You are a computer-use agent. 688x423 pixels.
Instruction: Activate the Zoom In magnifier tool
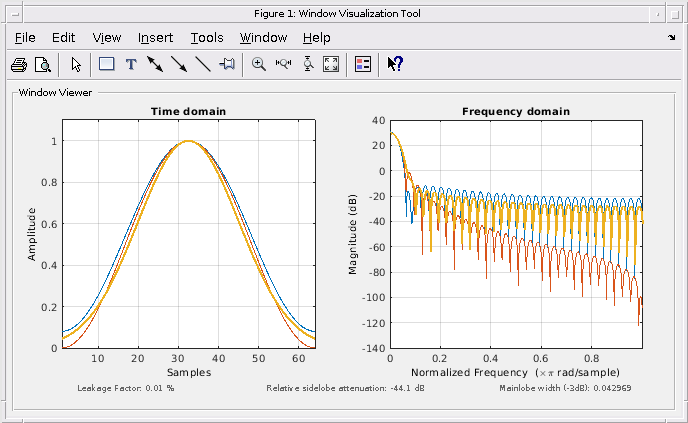[x=259, y=65]
